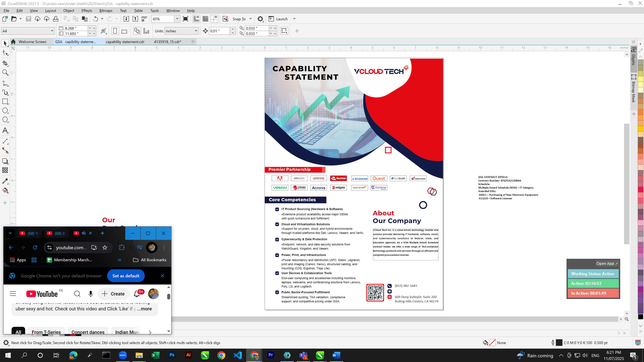Toggle All pages layout button
The height and width of the screenshot is (362, 644).
pos(137,31)
